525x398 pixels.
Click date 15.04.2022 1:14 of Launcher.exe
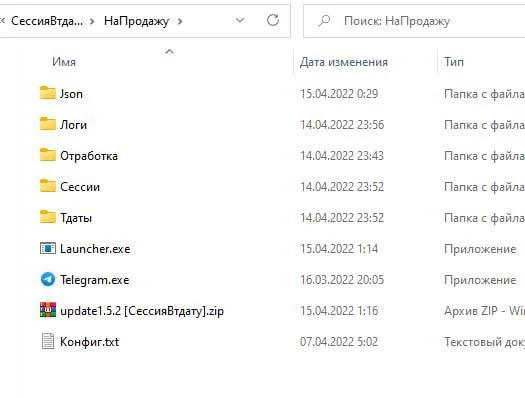pos(339,249)
